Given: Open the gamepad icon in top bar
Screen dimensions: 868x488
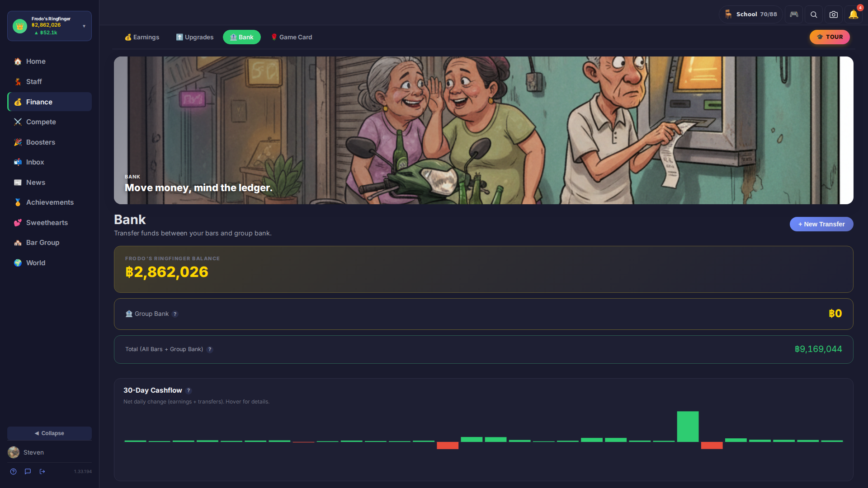Looking at the screenshot, I should (x=794, y=14).
